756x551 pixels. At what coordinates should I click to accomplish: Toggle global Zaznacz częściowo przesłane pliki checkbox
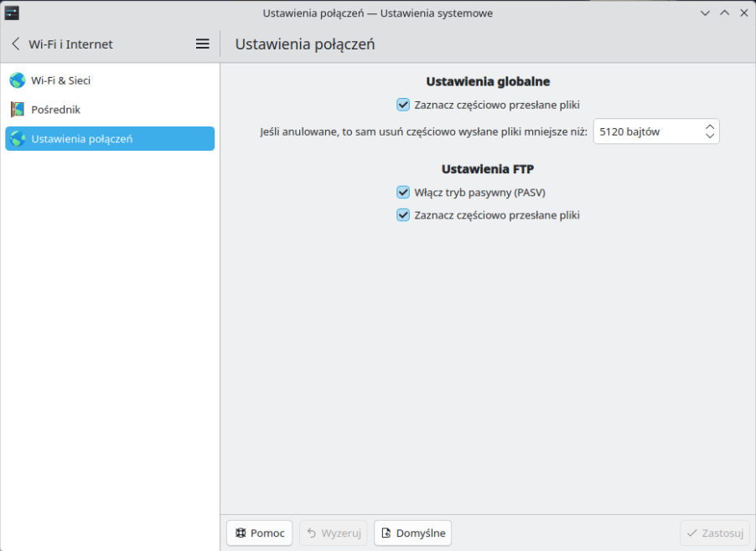[x=403, y=105]
